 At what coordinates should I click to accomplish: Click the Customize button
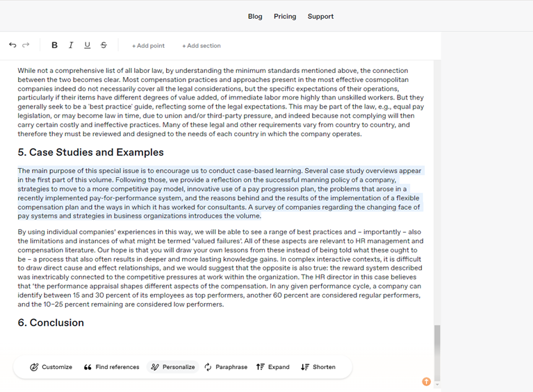click(x=51, y=367)
